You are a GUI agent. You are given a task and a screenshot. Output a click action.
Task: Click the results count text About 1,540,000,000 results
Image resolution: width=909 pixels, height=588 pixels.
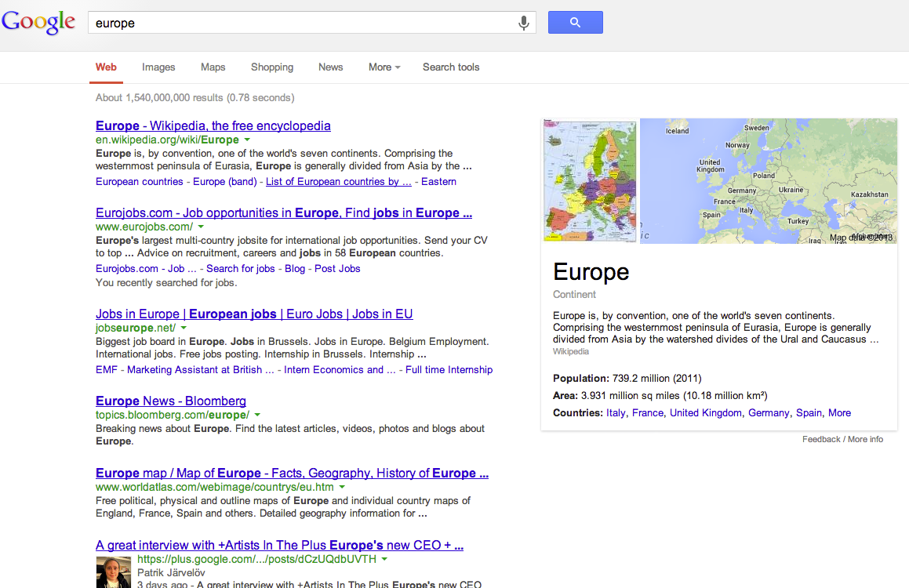195,98
